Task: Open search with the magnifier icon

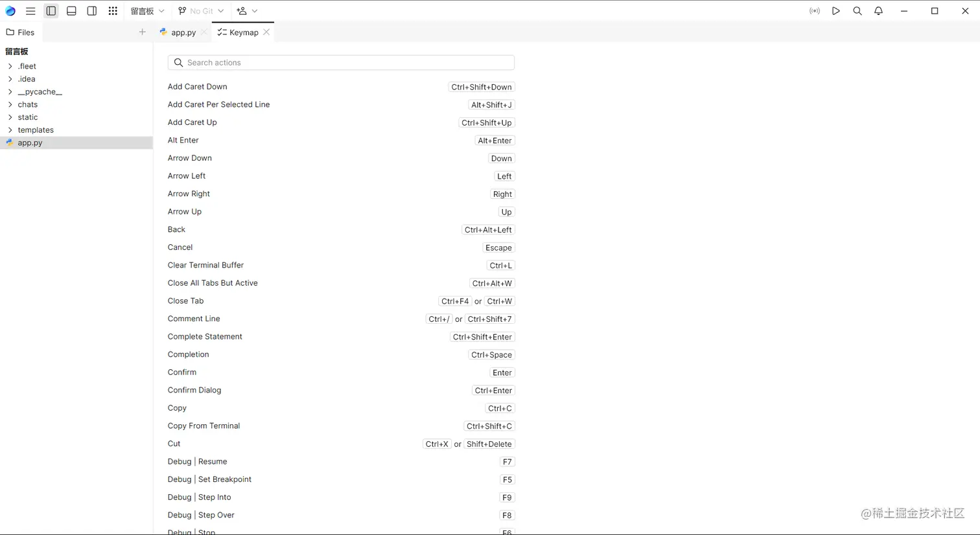Action: (x=857, y=11)
